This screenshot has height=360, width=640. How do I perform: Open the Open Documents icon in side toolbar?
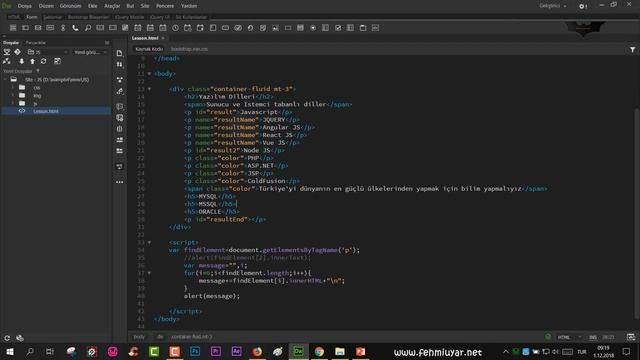click(x=120, y=53)
